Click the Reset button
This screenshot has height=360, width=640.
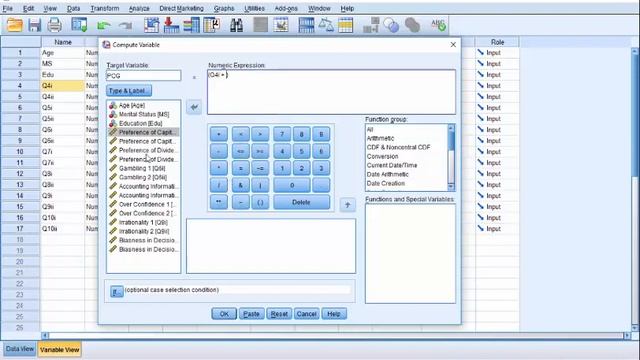pyautogui.click(x=279, y=313)
